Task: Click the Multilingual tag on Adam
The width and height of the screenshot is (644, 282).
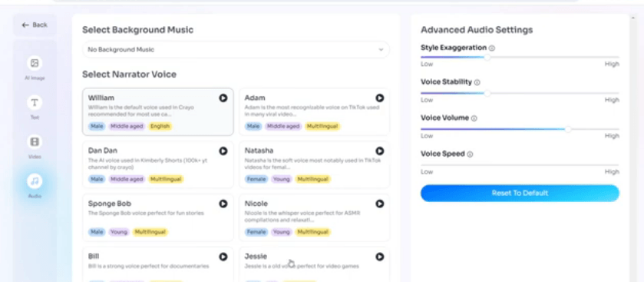Action: tap(322, 126)
